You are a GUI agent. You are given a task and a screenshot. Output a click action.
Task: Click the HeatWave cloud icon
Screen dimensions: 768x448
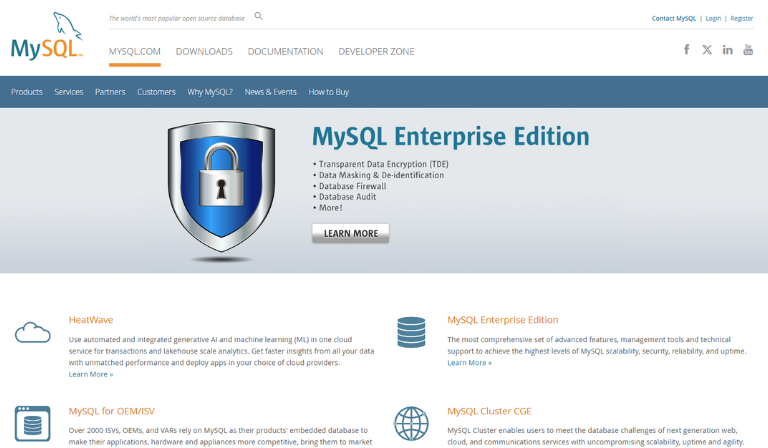point(32,332)
